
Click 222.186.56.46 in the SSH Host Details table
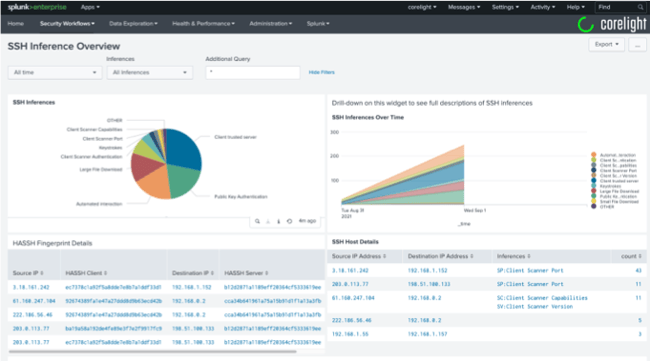[352, 320]
